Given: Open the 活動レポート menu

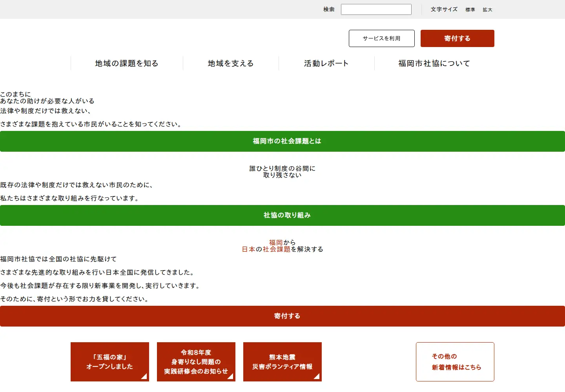Looking at the screenshot, I should point(326,64).
